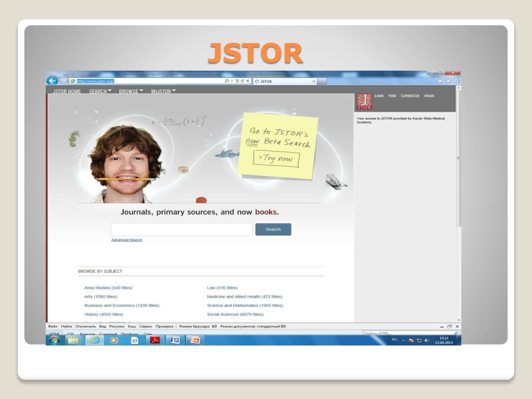Click JSTOR HOME in navigation bar
Image resolution: width=532 pixels, height=399 pixels.
[x=67, y=91]
